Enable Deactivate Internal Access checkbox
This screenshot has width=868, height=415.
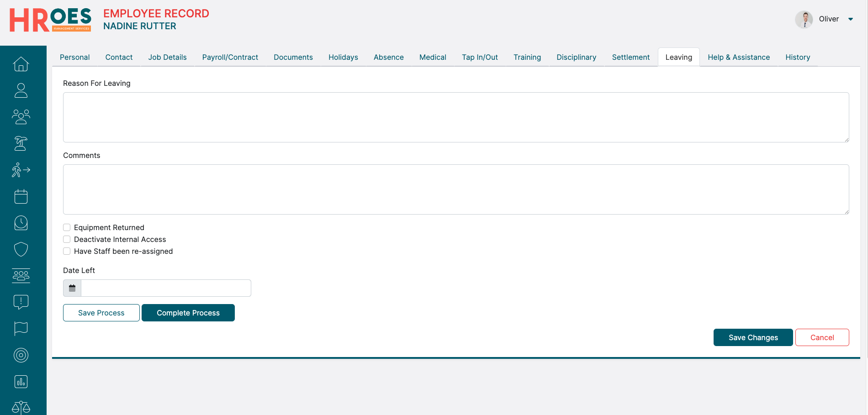pos(67,239)
